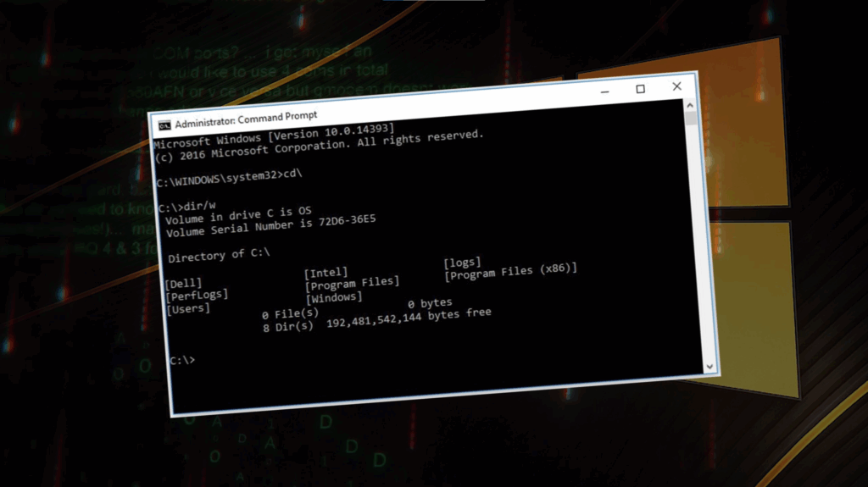868x487 pixels.
Task: Click the [Program Files] directory entry
Action: click(x=352, y=284)
